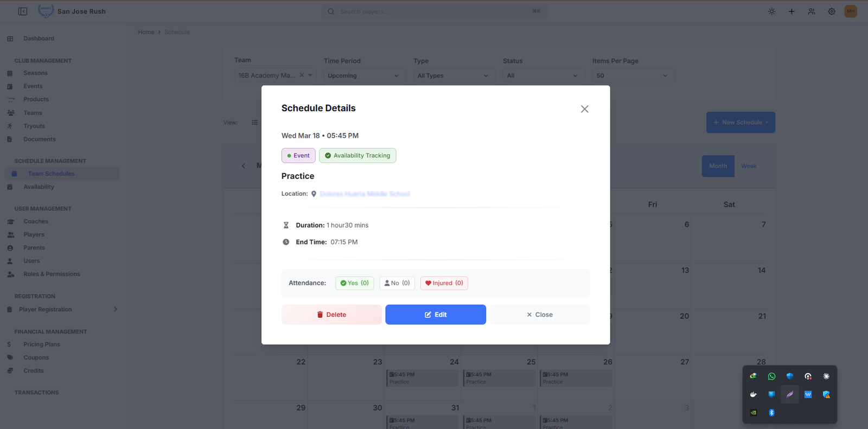Screen dimensions: 868x429
Task: Open Availability in the sidebar menu
Action: tap(39, 187)
